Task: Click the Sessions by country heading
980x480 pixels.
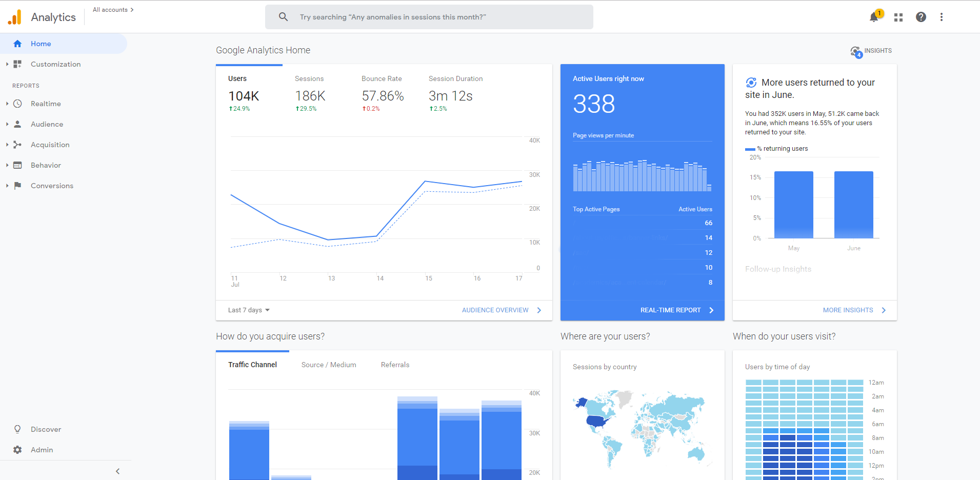Action: click(x=605, y=367)
